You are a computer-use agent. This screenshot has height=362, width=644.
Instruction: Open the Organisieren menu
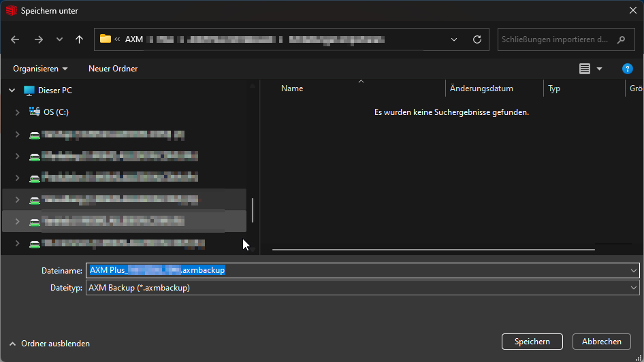pyautogui.click(x=40, y=69)
